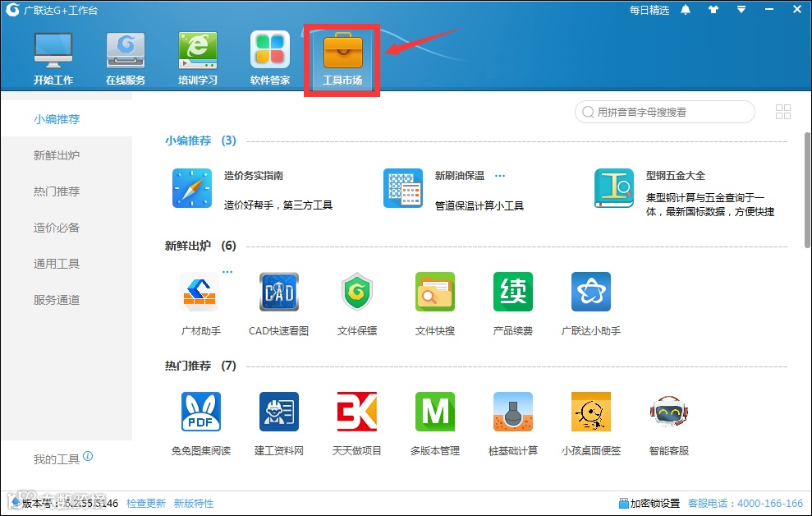Open the 文件保镖 shield icon

click(x=357, y=292)
